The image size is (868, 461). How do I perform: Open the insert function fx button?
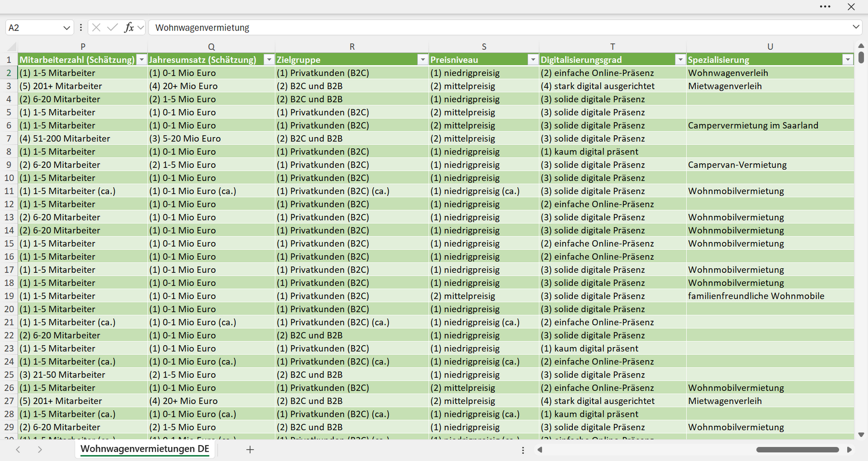[129, 28]
